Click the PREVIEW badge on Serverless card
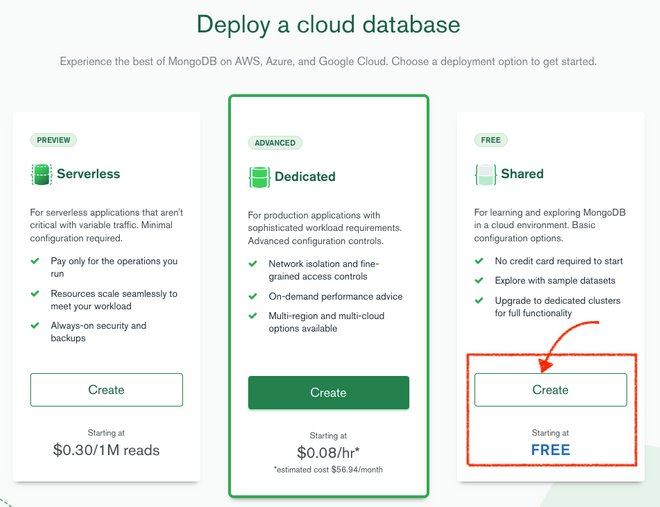This screenshot has height=507, width=660. pyautogui.click(x=52, y=141)
